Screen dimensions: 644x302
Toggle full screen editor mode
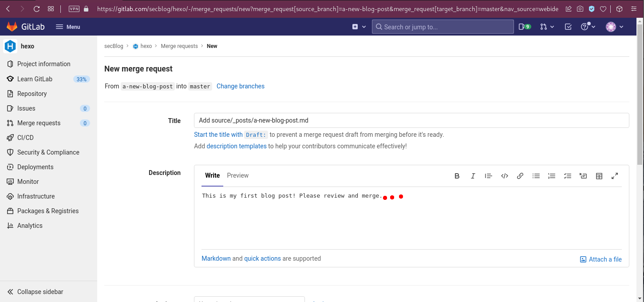(615, 176)
